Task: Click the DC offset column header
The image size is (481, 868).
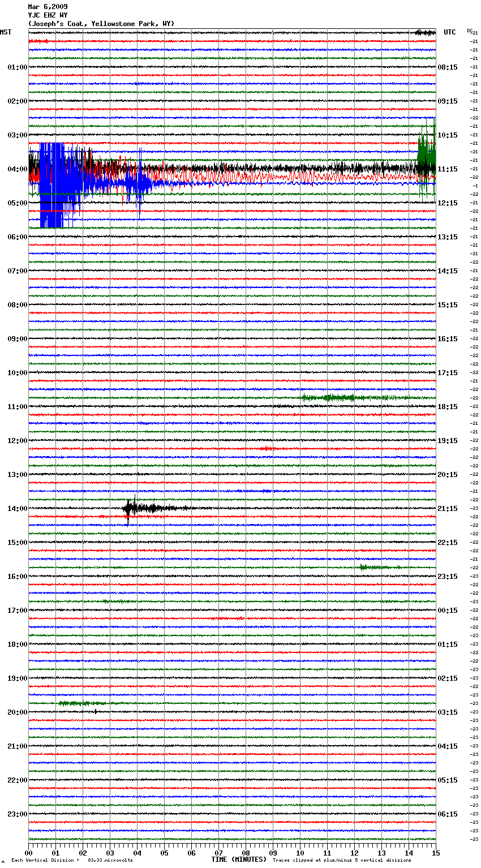Action: [469, 30]
